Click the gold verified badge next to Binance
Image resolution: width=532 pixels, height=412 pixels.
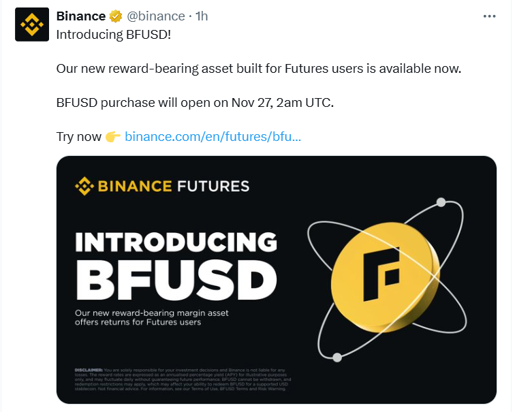[116, 16]
